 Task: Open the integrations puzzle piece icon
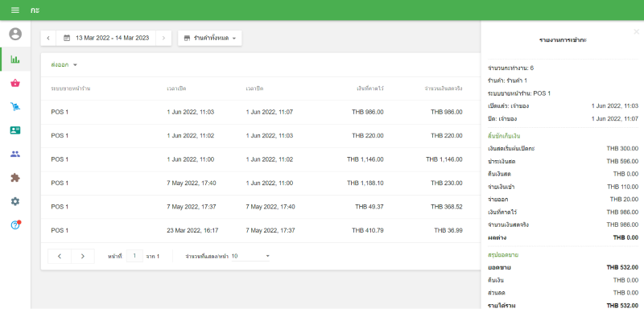15,178
